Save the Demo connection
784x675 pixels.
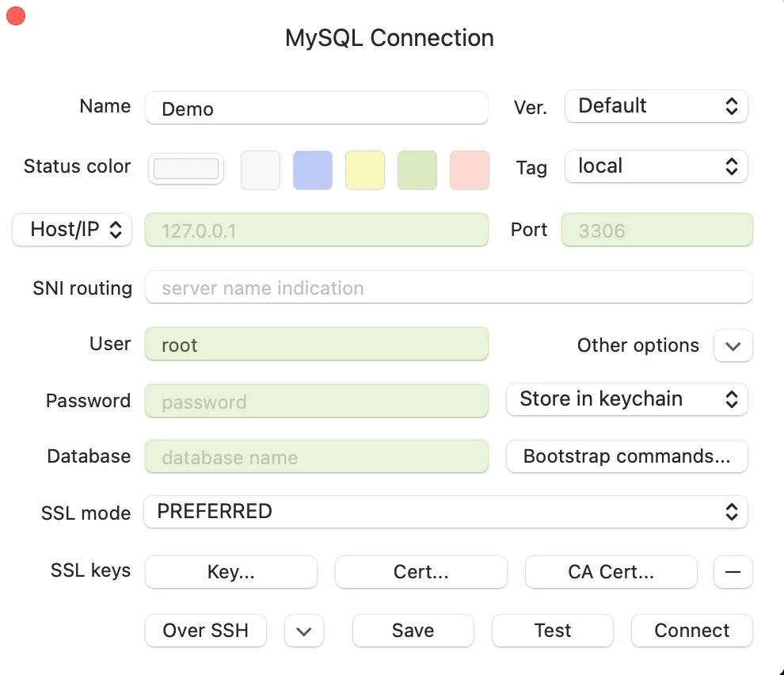point(413,631)
